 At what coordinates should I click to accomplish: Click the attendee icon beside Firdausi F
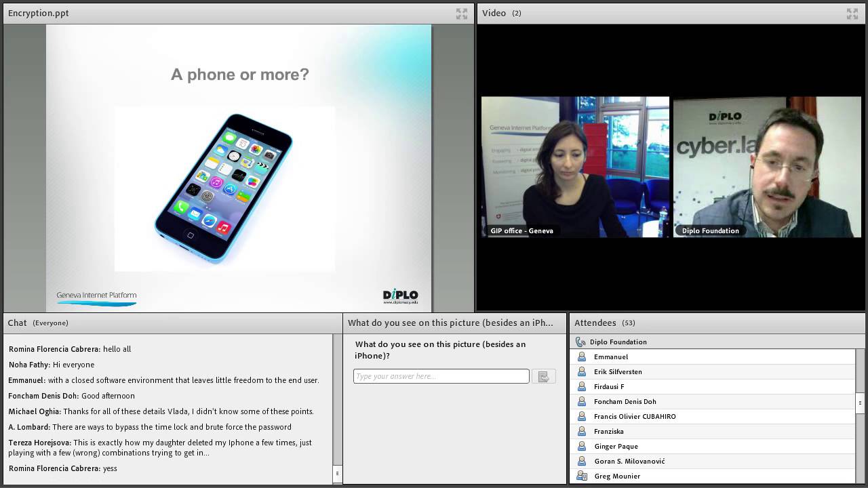click(x=581, y=386)
